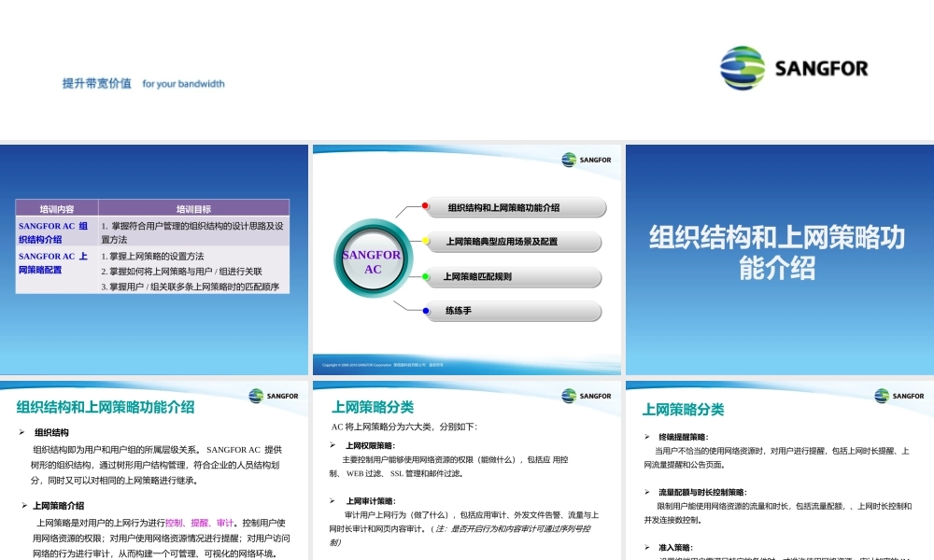Screen dimensions: 934x560
Task: Click the 终端提醒策略: subheading
Action: click(684, 437)
